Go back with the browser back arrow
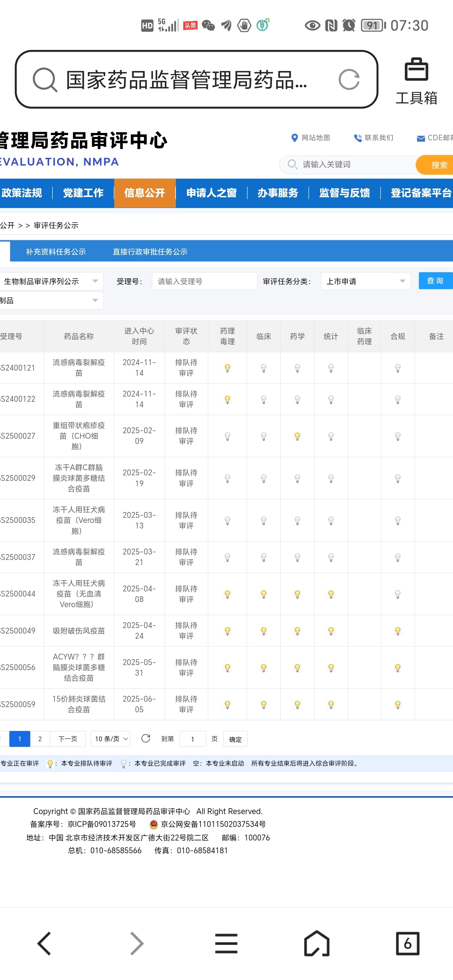Viewport: 453px width, 980px height. click(x=44, y=943)
